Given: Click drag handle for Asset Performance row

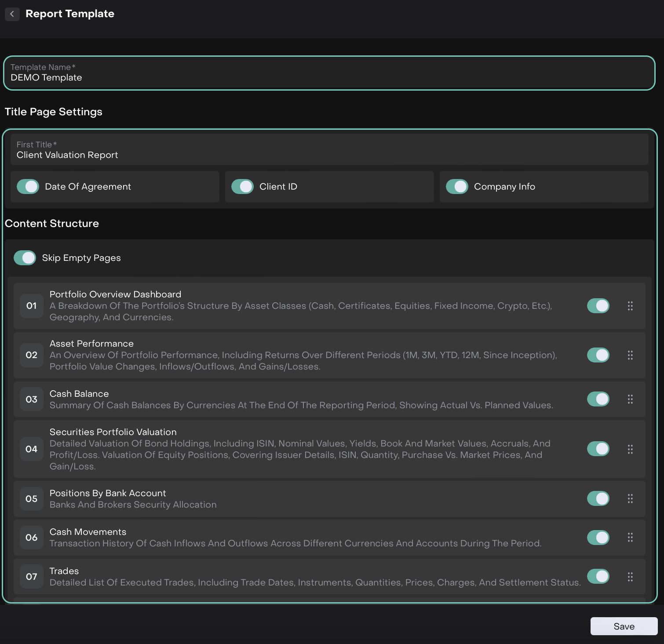Looking at the screenshot, I should click(x=630, y=355).
